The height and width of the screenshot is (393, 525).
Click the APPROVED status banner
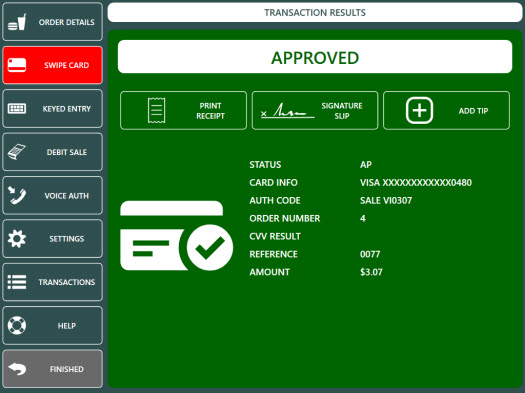(315, 57)
